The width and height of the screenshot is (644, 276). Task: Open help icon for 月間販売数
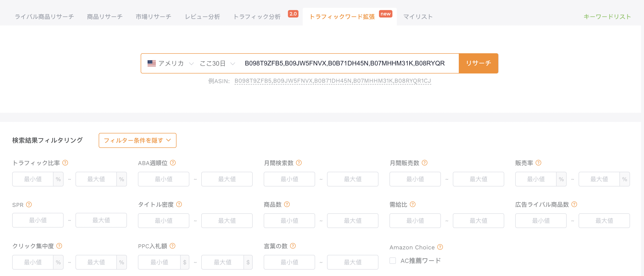coord(425,163)
